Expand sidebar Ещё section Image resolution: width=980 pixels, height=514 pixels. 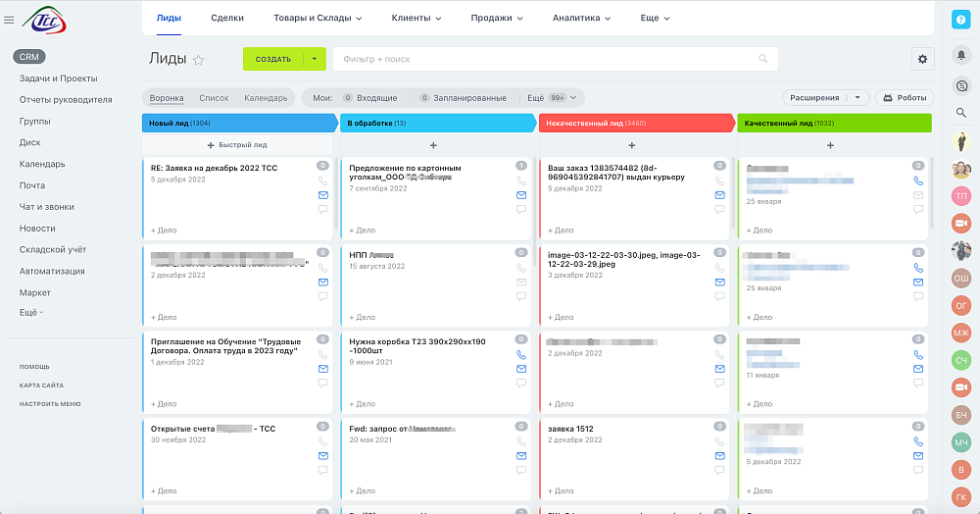[x=30, y=313]
